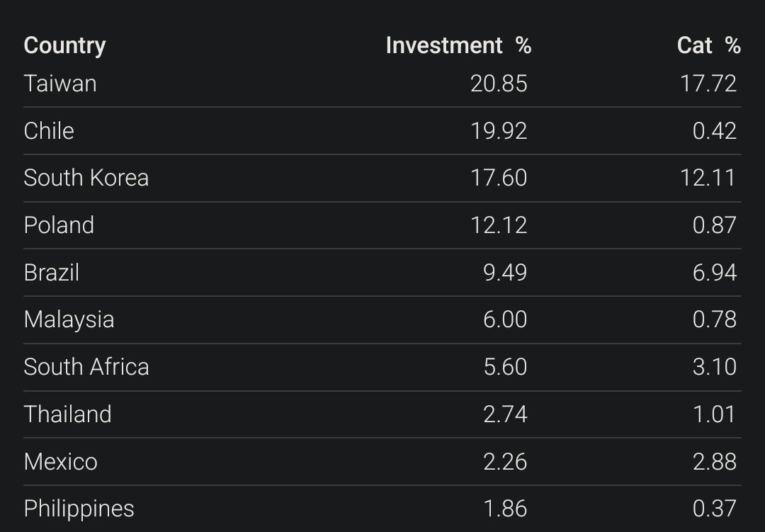Click Philippines' 0.37 category value

coord(714,509)
